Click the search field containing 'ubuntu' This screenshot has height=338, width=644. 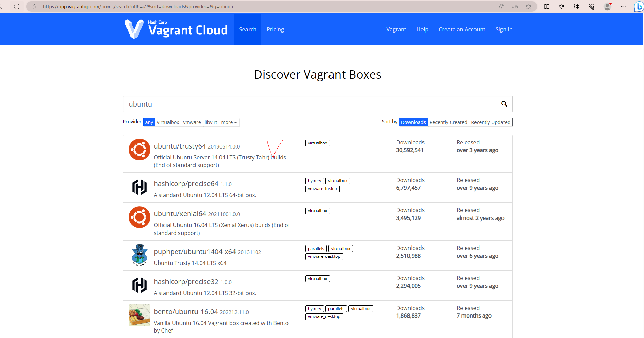point(318,104)
